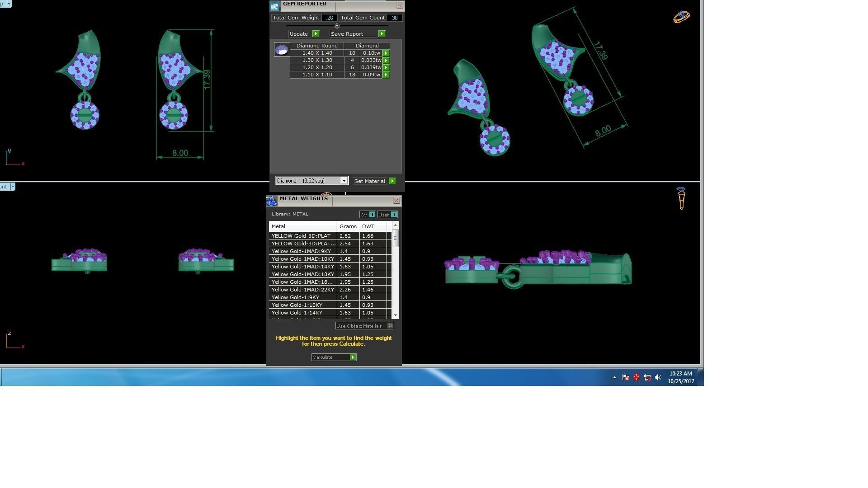Click the Action Center flag tray icon
This screenshot has width=868, height=488.
pyautogui.click(x=625, y=377)
